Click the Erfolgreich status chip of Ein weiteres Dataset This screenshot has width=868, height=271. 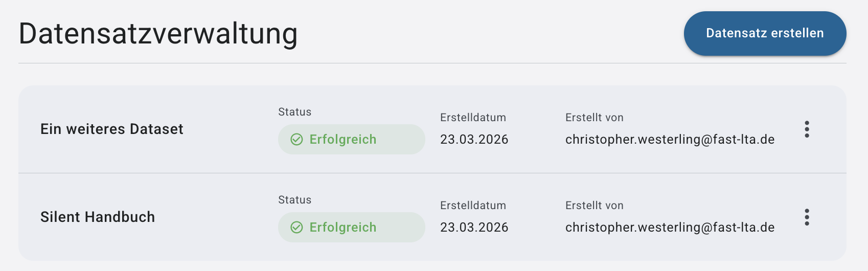click(x=351, y=140)
